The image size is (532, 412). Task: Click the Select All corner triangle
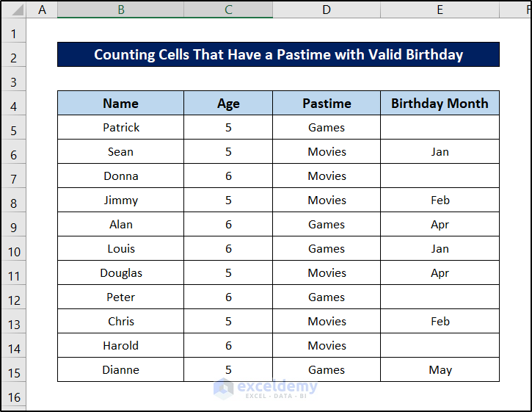click(x=13, y=10)
